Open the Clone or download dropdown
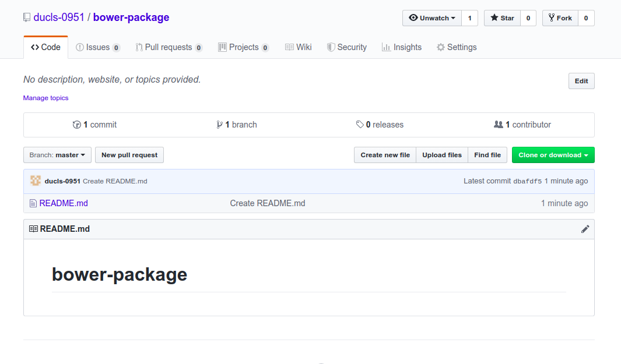The image size is (621, 364). click(553, 155)
